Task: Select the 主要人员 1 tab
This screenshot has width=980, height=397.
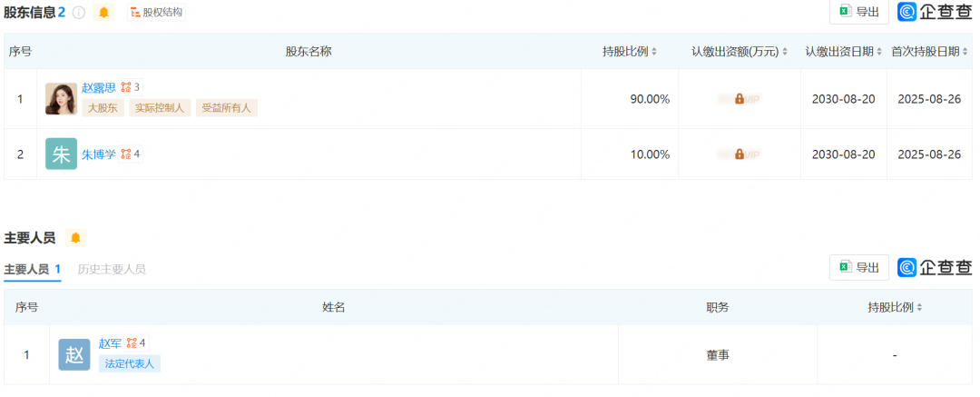Action: pyautogui.click(x=33, y=269)
